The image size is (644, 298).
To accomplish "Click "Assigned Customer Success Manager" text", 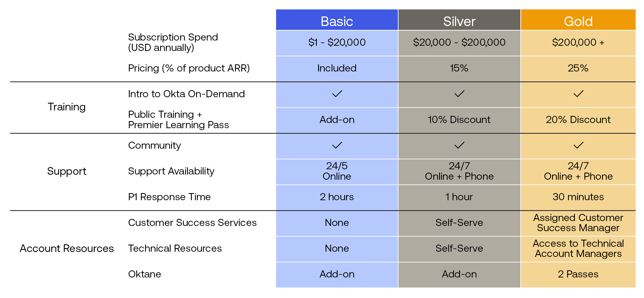I will pos(578,223).
